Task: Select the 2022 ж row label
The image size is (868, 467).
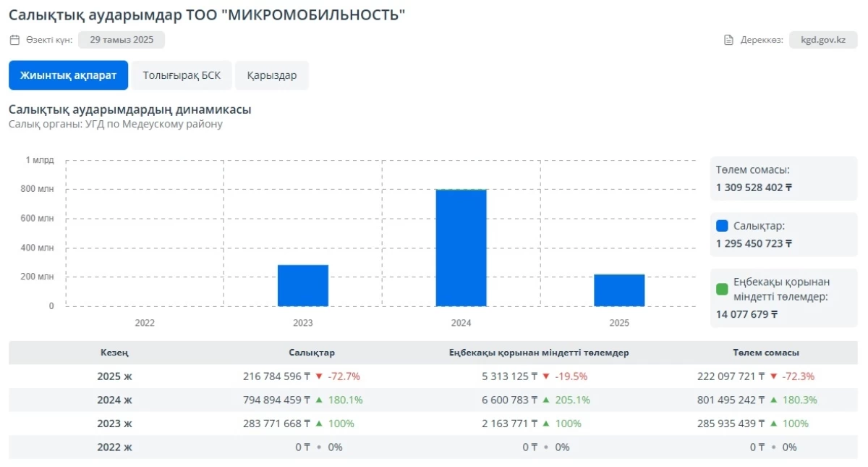Action: click(114, 447)
